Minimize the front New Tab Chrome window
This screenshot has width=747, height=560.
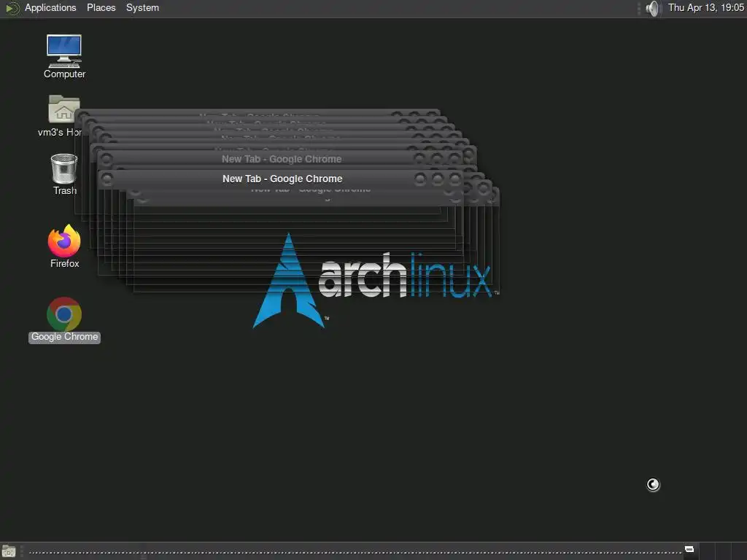420,179
